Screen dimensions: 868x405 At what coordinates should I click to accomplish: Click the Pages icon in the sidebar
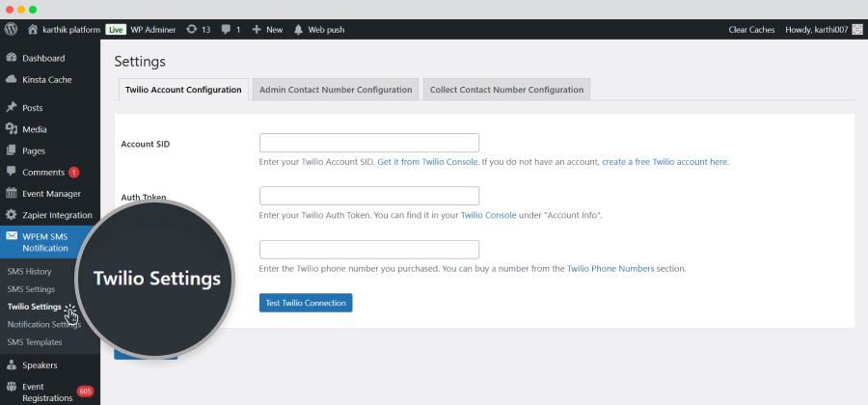click(11, 150)
